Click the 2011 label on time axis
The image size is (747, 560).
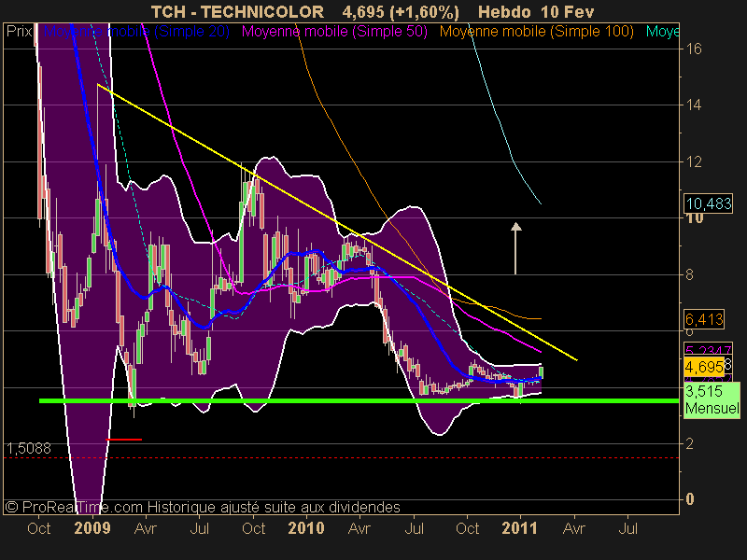tap(520, 528)
